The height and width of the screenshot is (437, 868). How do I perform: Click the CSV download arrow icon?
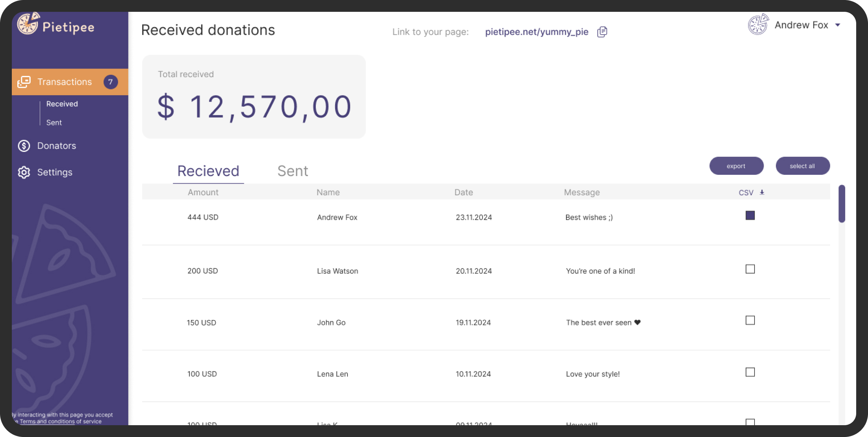(x=762, y=193)
